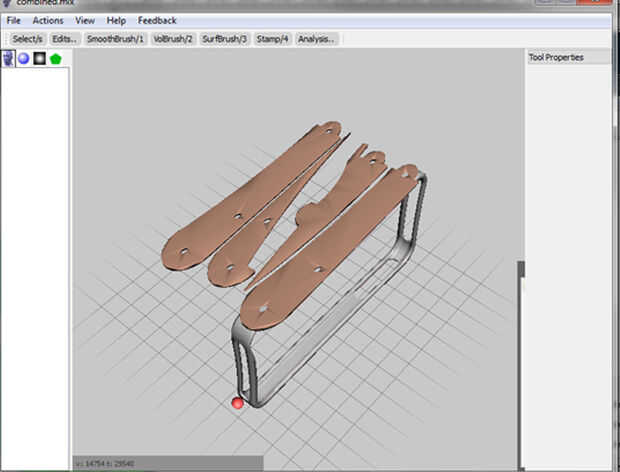The height and width of the screenshot is (472, 620).
Task: Expand the Analysis.. tool menu
Action: [317, 38]
